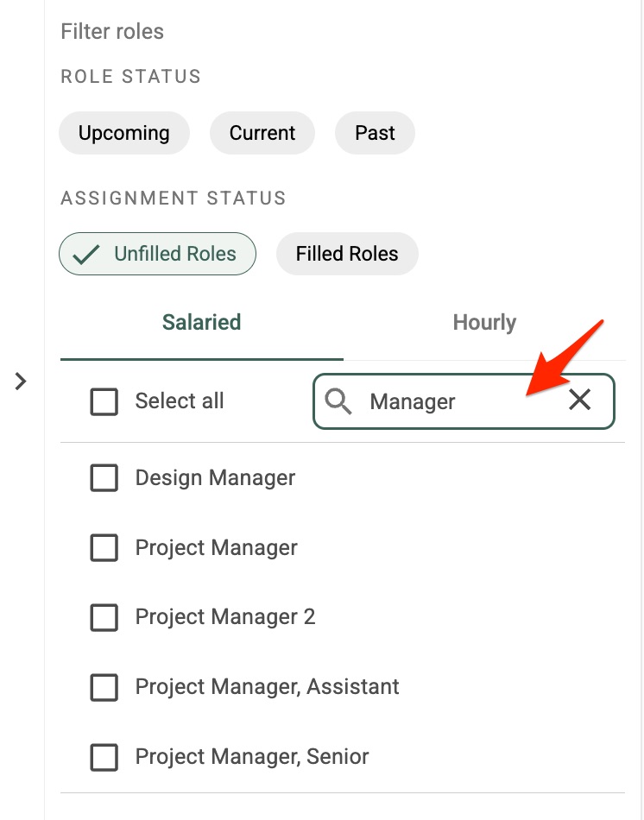Click the Select all label text
This screenshot has width=644, height=820.
(180, 401)
